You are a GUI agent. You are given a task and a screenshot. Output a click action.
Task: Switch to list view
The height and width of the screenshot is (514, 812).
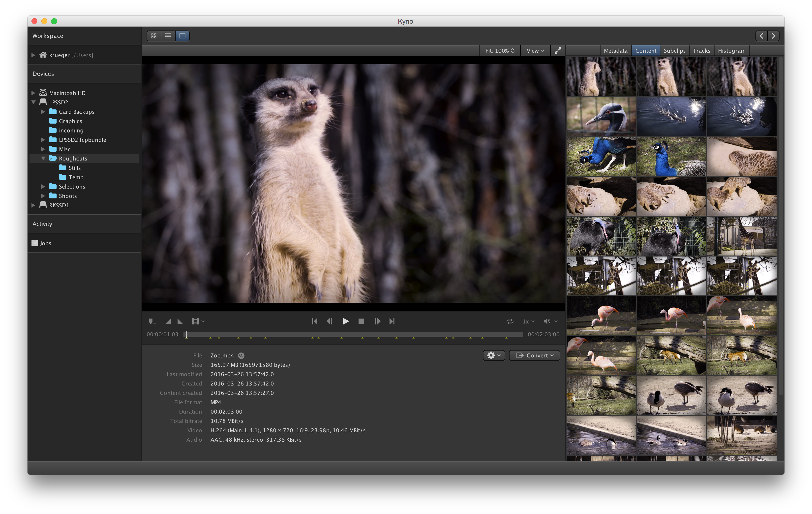click(x=168, y=36)
